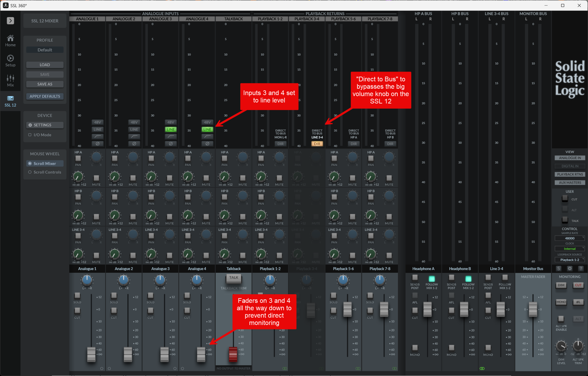Open the clock source Internal dropdown
The image size is (588, 376).
570,249
